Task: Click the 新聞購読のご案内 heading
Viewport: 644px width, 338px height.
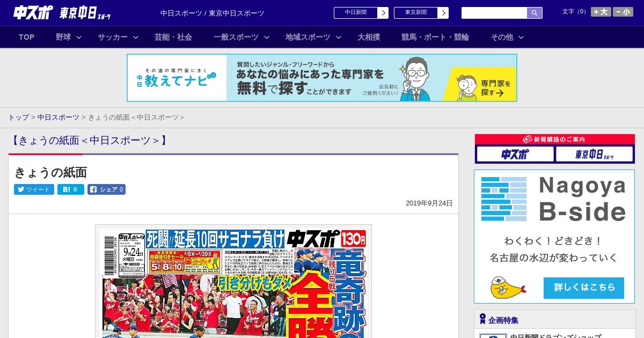Action: pyautogui.click(x=554, y=139)
